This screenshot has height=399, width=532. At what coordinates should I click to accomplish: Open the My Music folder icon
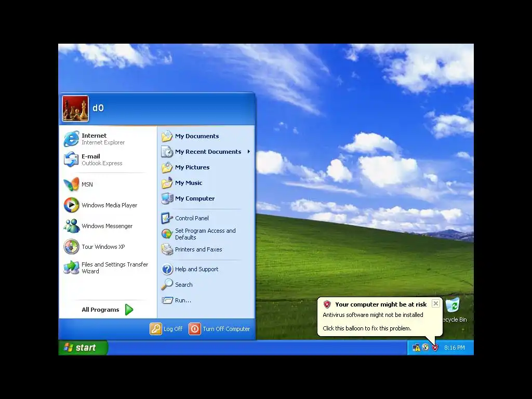pyautogui.click(x=167, y=183)
